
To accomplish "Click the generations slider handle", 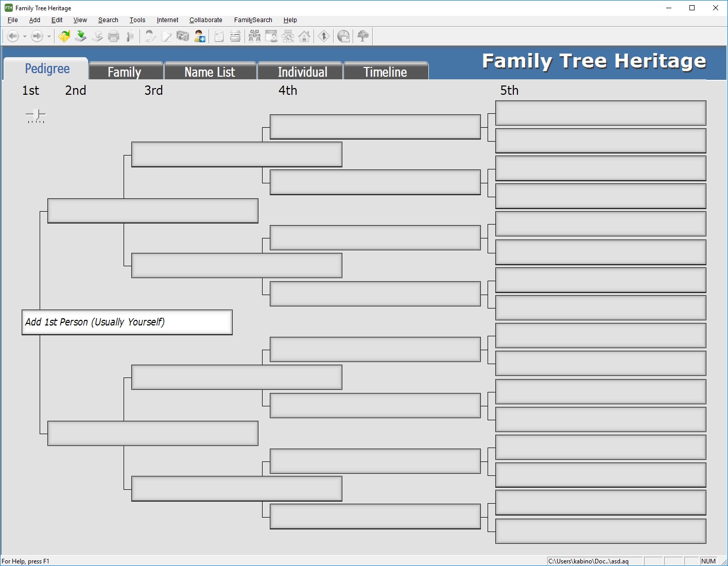I will tap(36, 114).
